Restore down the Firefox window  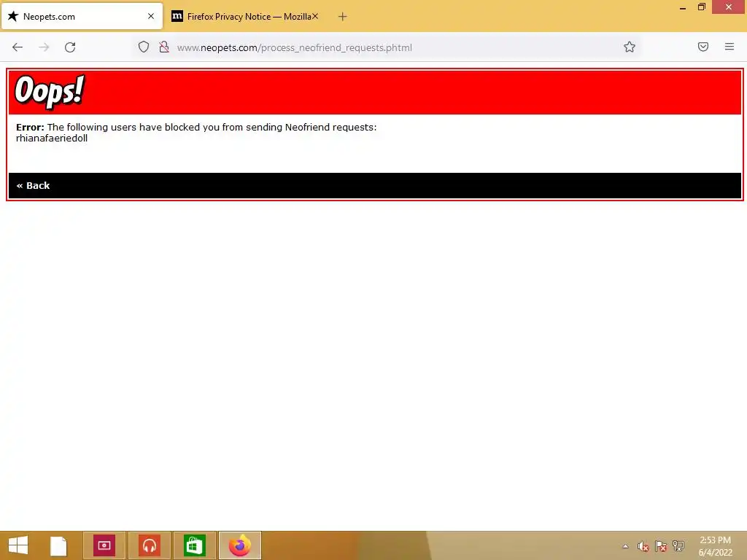(702, 7)
